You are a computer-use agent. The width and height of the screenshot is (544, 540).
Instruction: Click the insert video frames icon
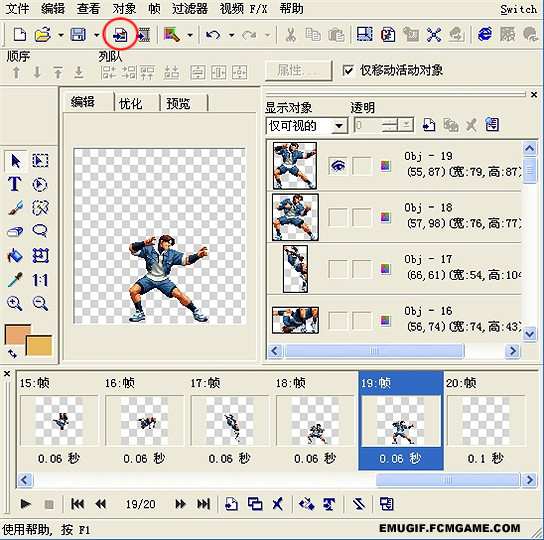(x=144, y=35)
